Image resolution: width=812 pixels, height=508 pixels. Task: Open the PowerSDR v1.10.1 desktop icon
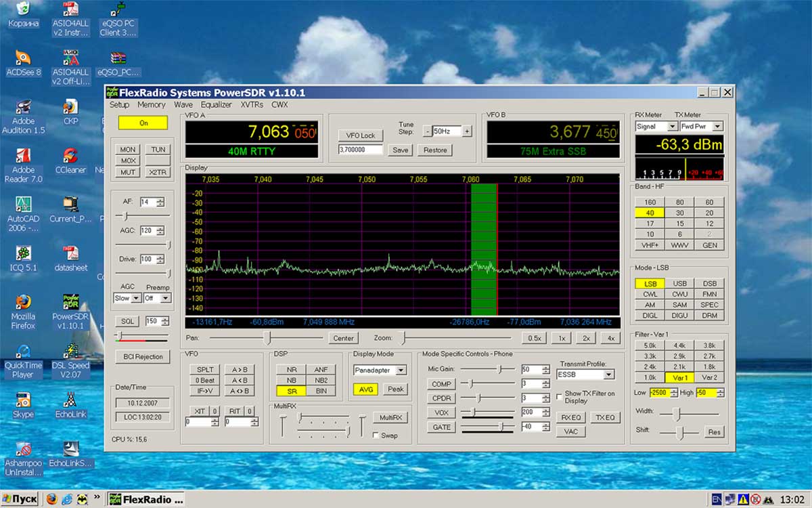coord(71,302)
